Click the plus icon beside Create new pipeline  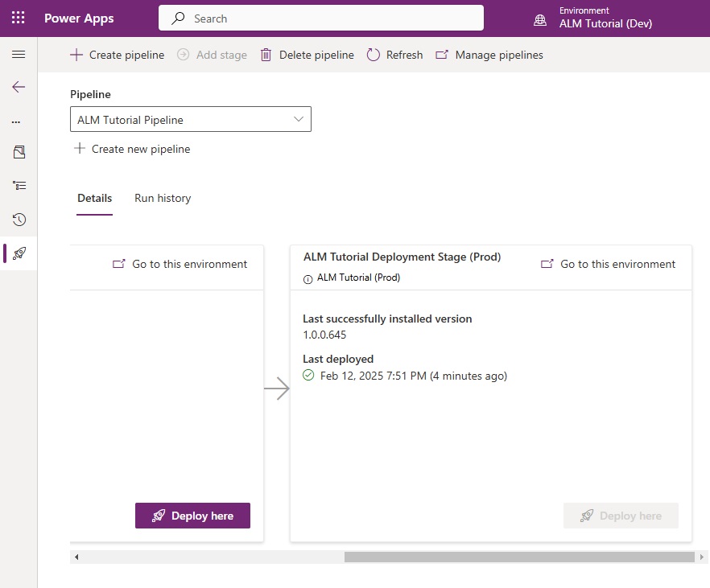point(80,148)
